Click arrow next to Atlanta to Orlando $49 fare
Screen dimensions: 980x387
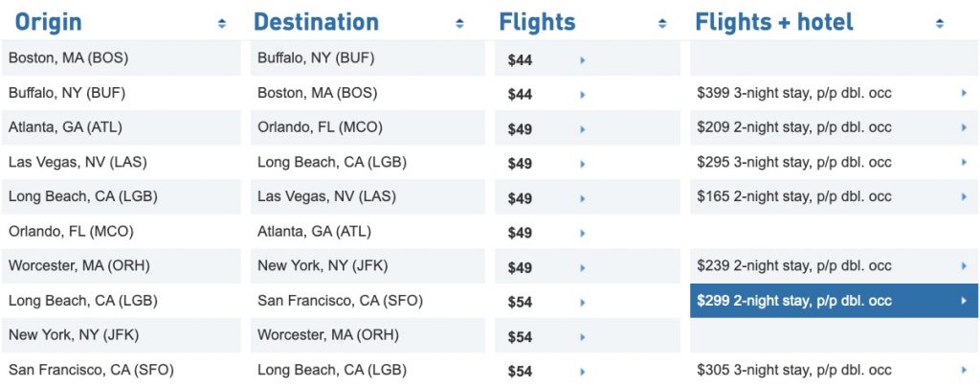[x=582, y=128]
